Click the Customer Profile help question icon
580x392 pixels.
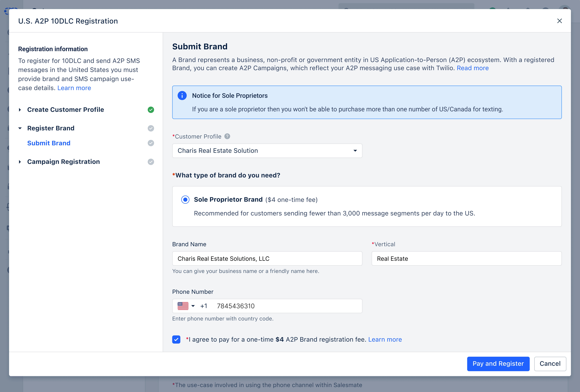227,136
